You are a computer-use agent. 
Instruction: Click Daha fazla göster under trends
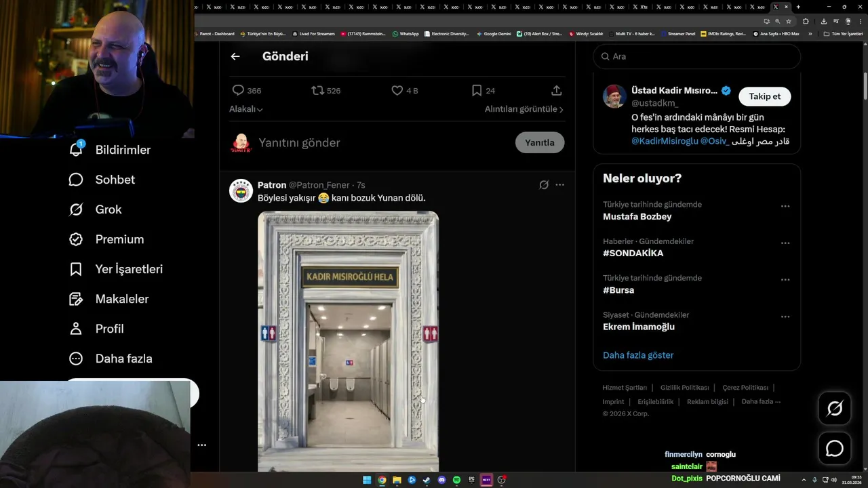638,355
